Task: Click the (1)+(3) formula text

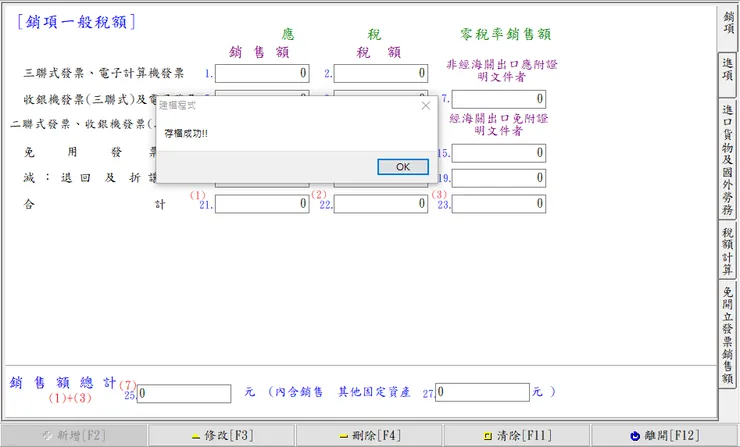Action: [70, 398]
